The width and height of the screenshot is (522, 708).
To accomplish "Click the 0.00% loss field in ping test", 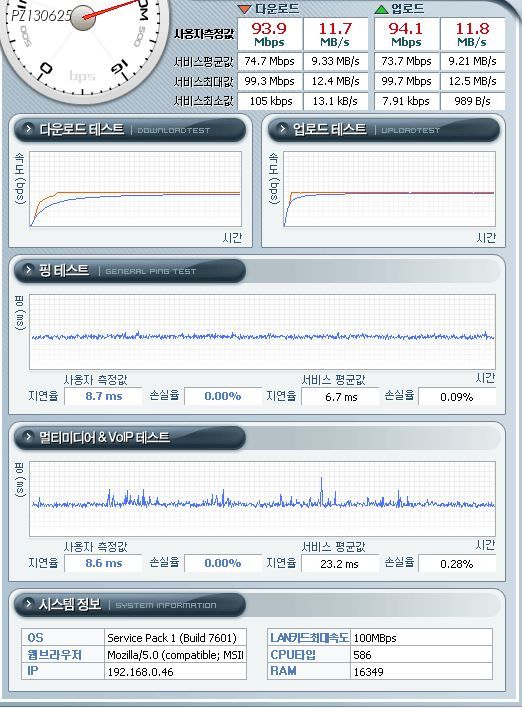I will click(x=223, y=396).
